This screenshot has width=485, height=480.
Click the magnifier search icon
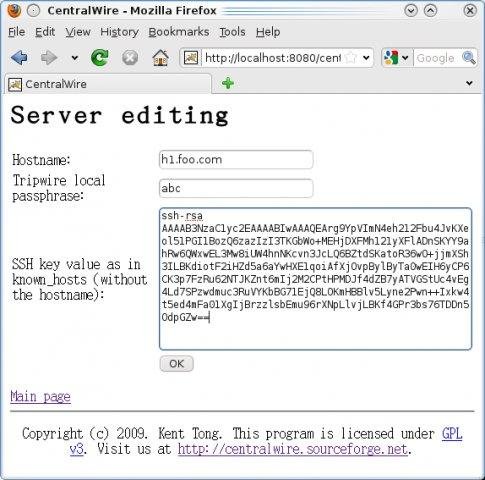pos(468,58)
